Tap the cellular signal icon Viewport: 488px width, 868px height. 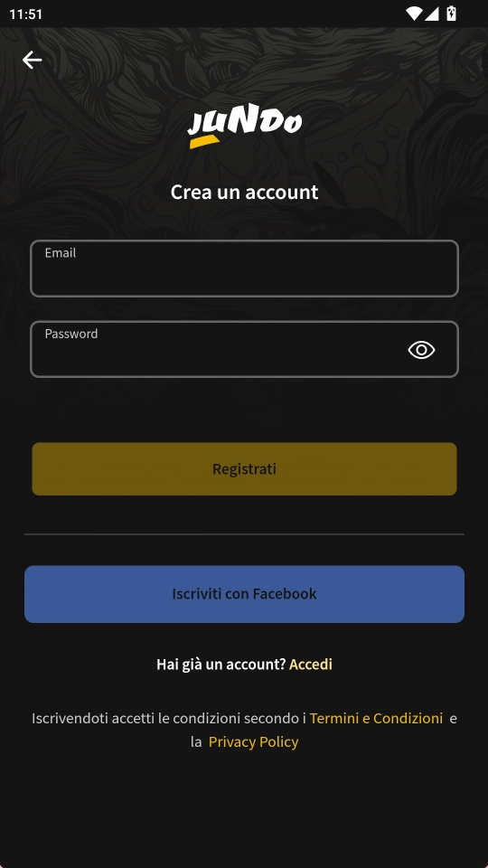432,14
